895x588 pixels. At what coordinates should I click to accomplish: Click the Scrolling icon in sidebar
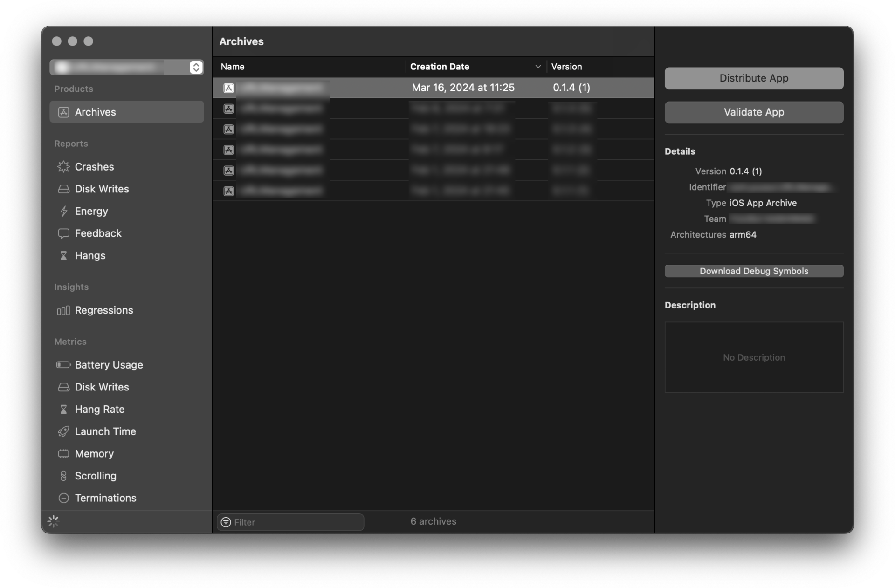click(63, 476)
